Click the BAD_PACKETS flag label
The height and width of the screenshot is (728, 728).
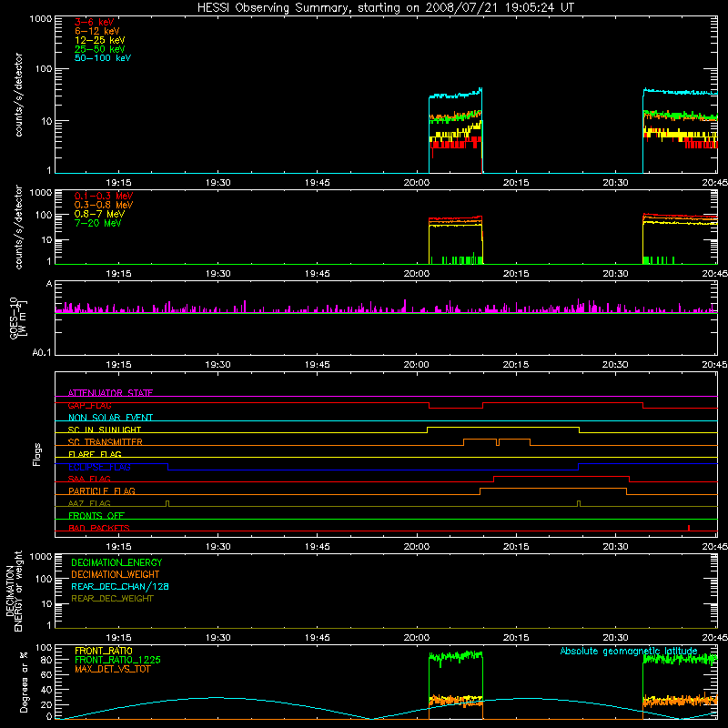point(99,528)
